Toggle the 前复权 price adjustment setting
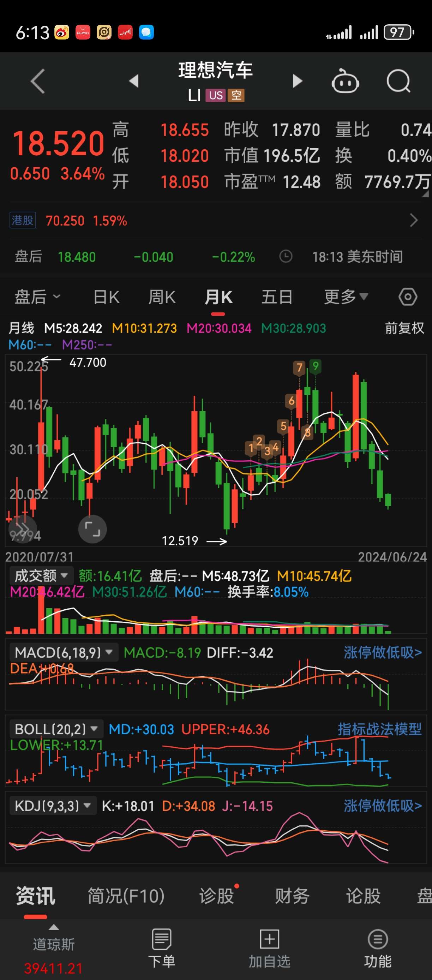 pyautogui.click(x=404, y=328)
